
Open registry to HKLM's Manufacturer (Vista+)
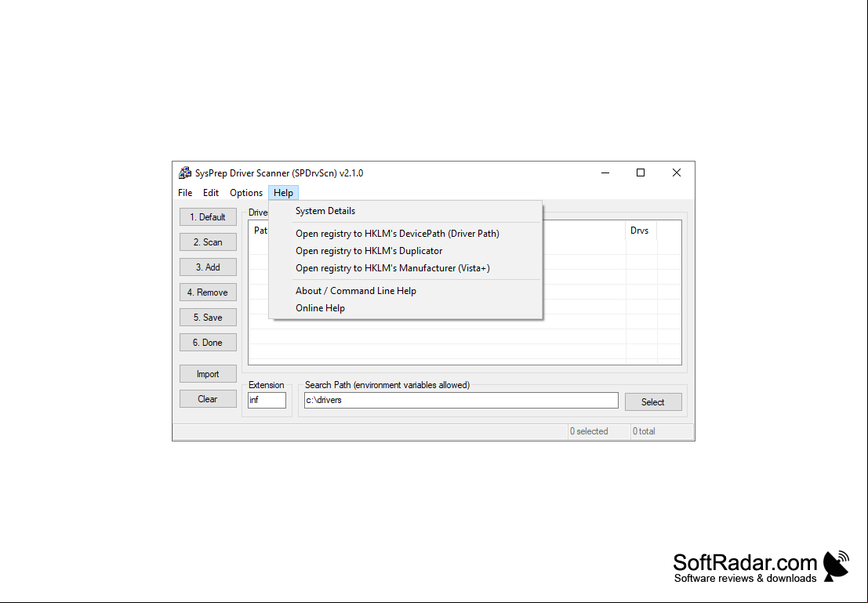(405, 268)
